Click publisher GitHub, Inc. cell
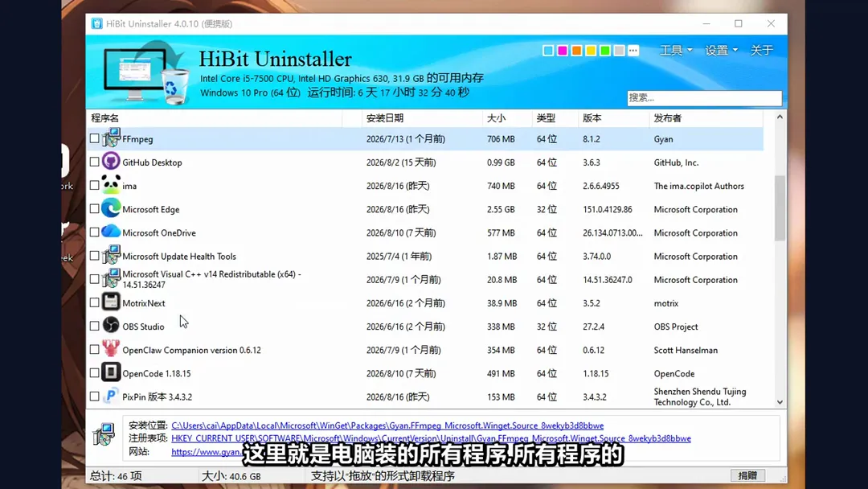Viewport: 868px width, 489px height. point(676,162)
